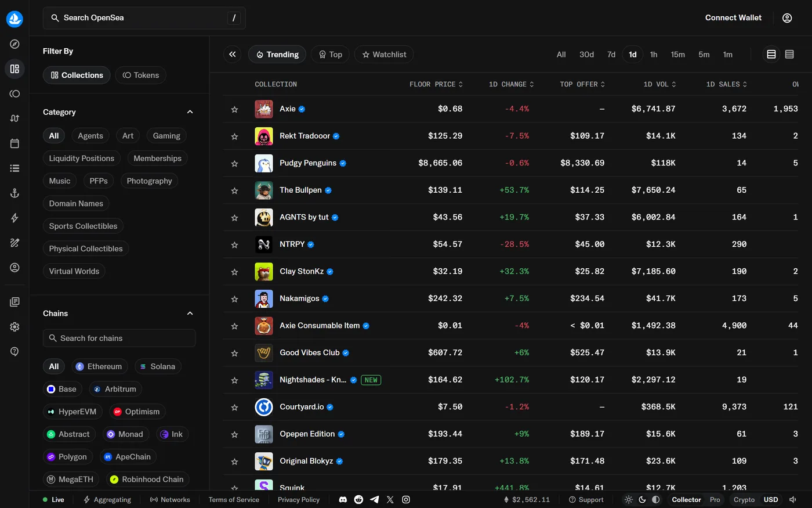Open the Terms of Service link
This screenshot has width=812, height=508.
pyautogui.click(x=234, y=499)
